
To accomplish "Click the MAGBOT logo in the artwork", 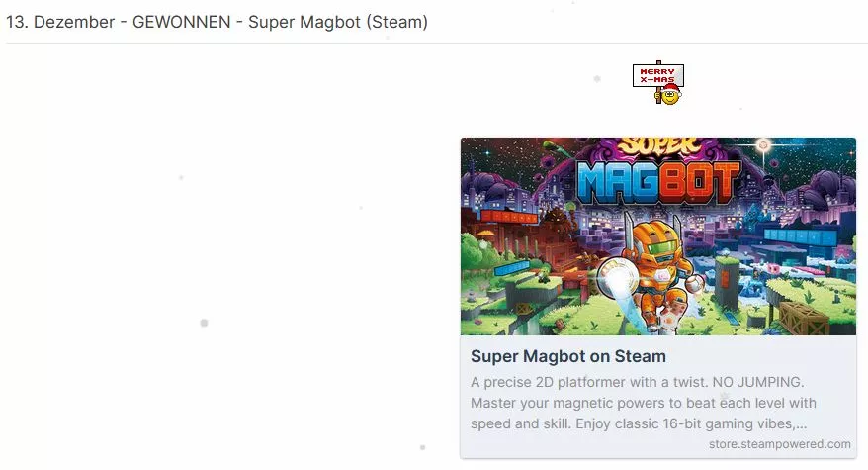I will pyautogui.click(x=658, y=181).
